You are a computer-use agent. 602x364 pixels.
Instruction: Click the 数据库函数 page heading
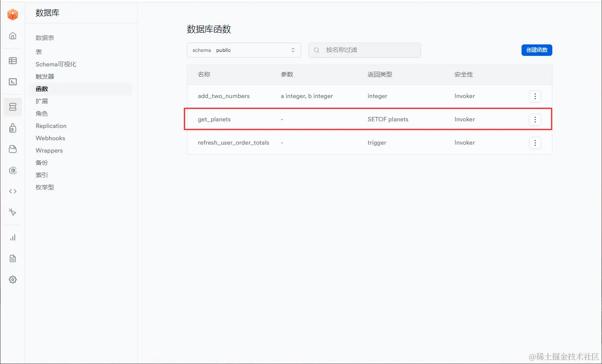[209, 29]
